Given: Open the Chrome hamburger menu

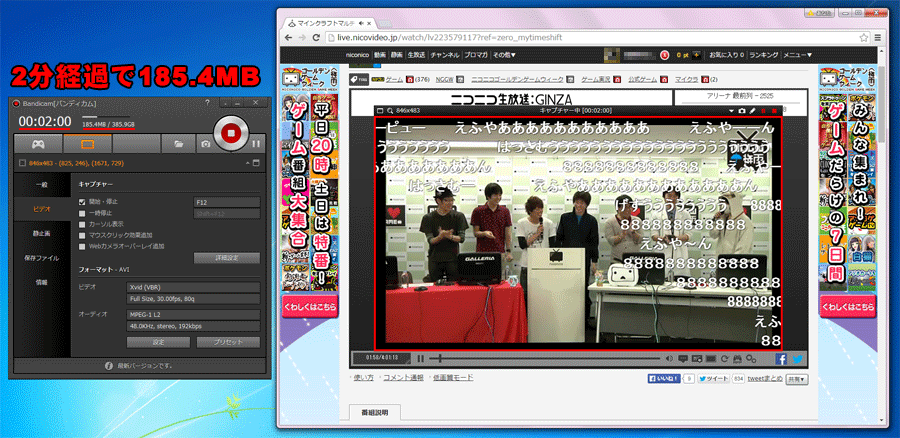Looking at the screenshot, I should point(877,38).
